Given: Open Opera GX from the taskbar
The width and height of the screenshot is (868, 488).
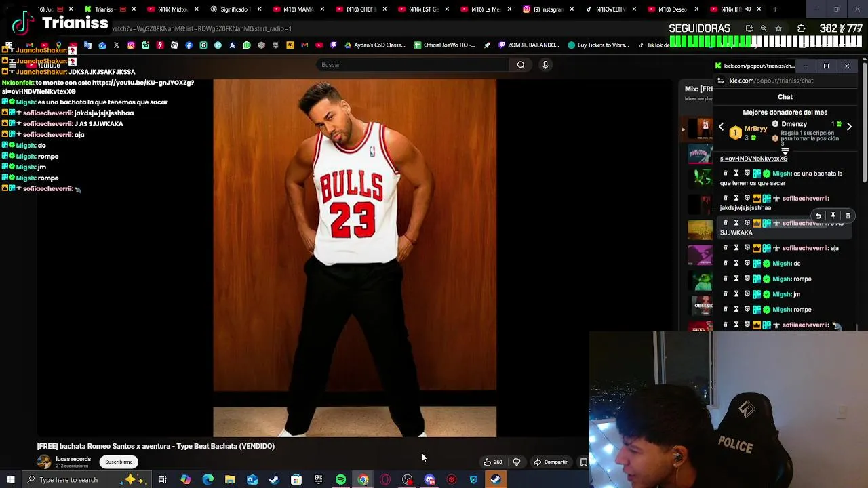Looking at the screenshot, I should click(x=385, y=480).
